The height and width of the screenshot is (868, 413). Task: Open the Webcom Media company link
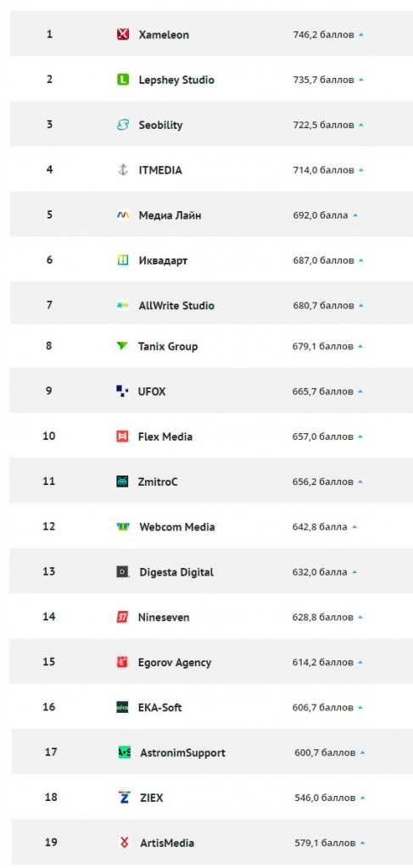tap(177, 527)
